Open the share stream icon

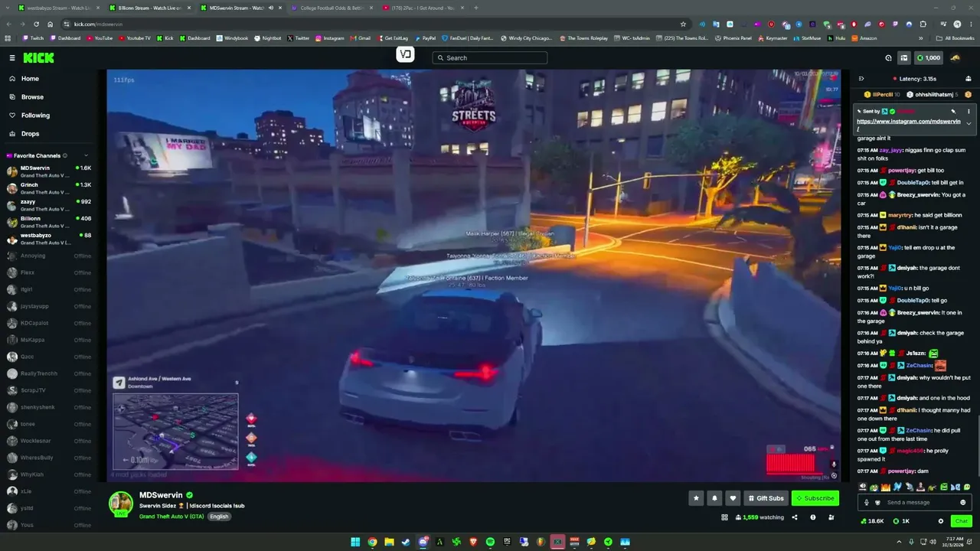[x=794, y=517]
